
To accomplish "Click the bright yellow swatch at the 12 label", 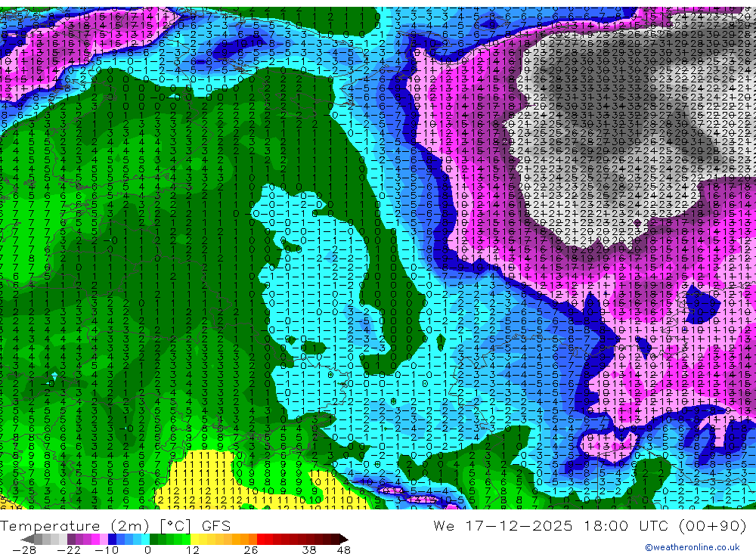I will [x=195, y=540].
